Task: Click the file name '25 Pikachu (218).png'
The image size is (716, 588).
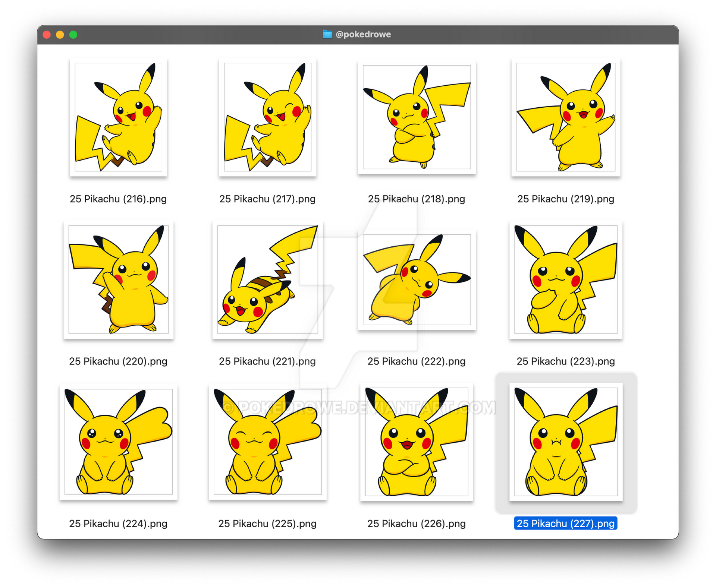Action: click(x=417, y=199)
